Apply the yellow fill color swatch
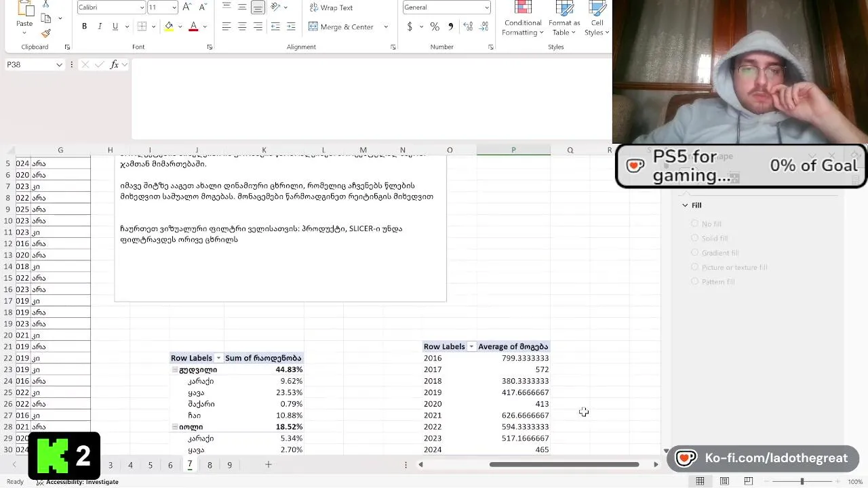 point(168,26)
